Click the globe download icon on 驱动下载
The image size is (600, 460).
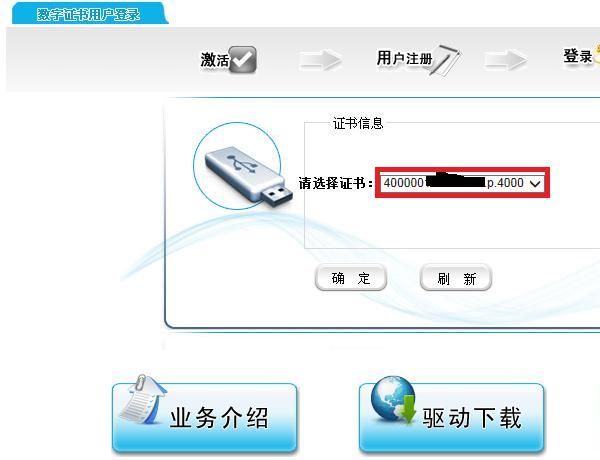[x=393, y=401]
